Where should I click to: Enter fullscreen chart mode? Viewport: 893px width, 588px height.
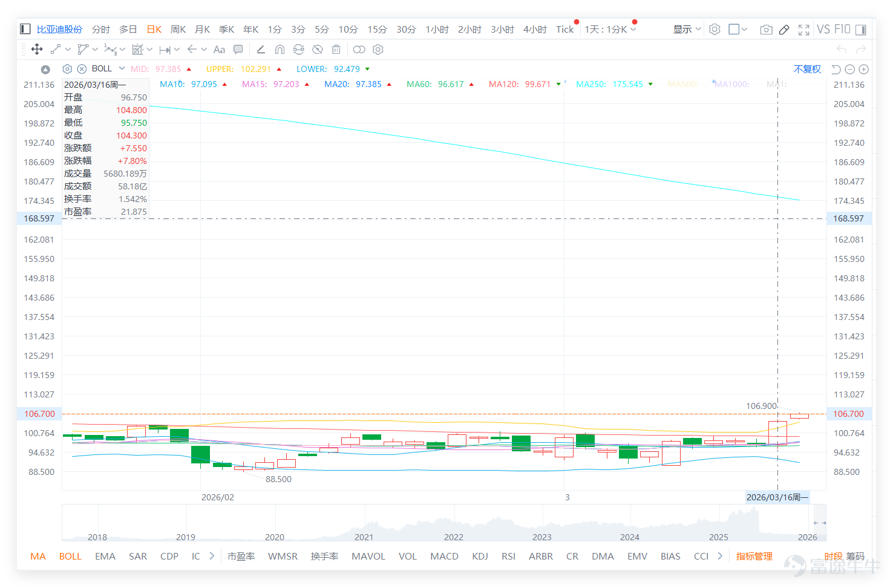coord(804,30)
